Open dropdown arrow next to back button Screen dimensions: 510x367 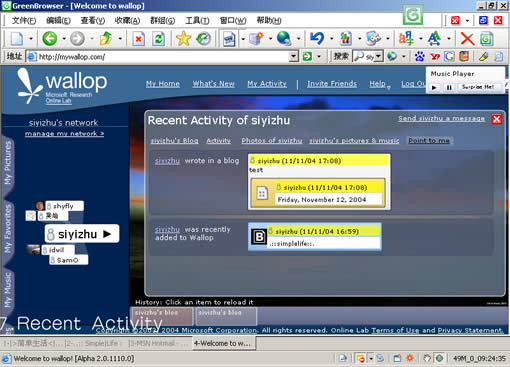(x=64, y=39)
